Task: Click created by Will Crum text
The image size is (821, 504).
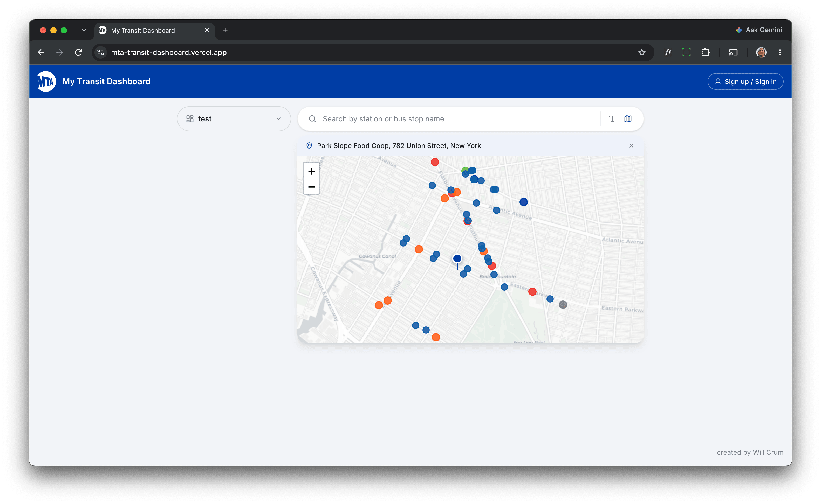Action: coord(750,452)
